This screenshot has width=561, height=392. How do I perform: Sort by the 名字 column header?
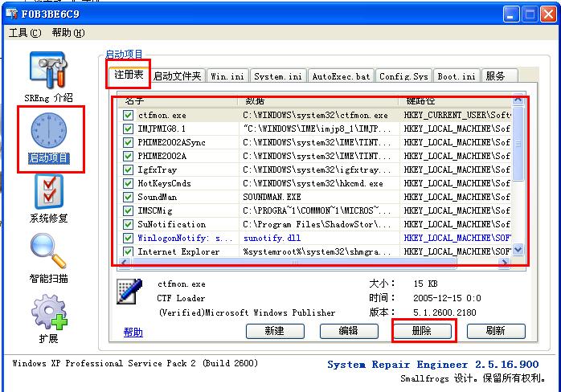[x=178, y=101]
